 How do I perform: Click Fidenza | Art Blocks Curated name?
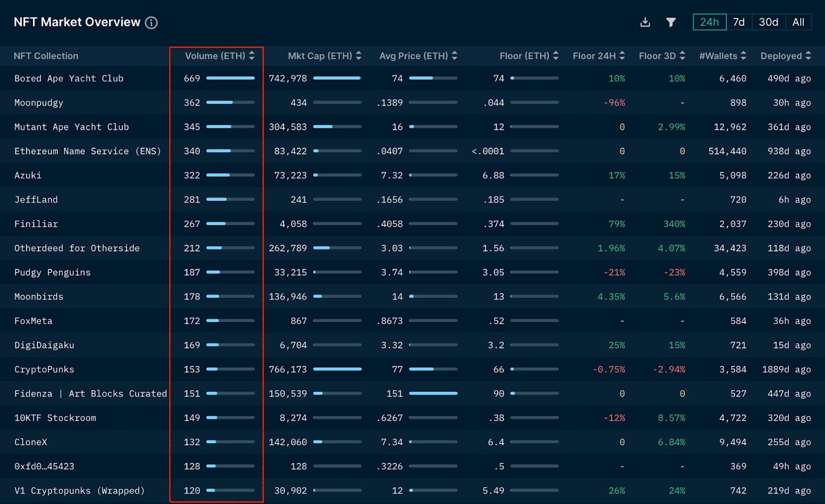[x=91, y=393]
